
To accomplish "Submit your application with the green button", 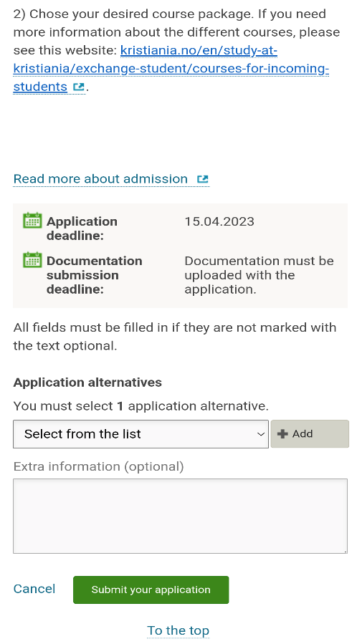I will tap(151, 590).
